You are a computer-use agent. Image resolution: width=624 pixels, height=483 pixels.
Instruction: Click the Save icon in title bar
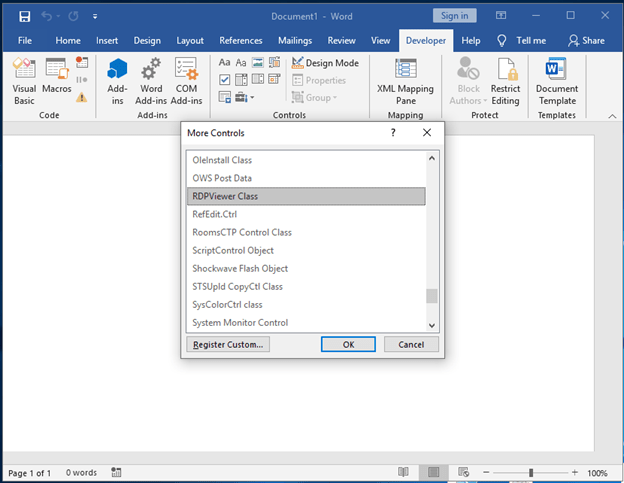(24, 16)
